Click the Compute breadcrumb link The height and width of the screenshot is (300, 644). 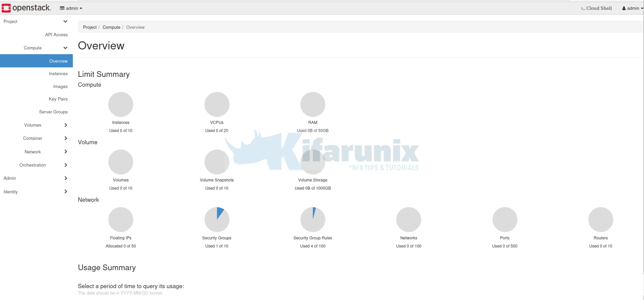tap(111, 27)
